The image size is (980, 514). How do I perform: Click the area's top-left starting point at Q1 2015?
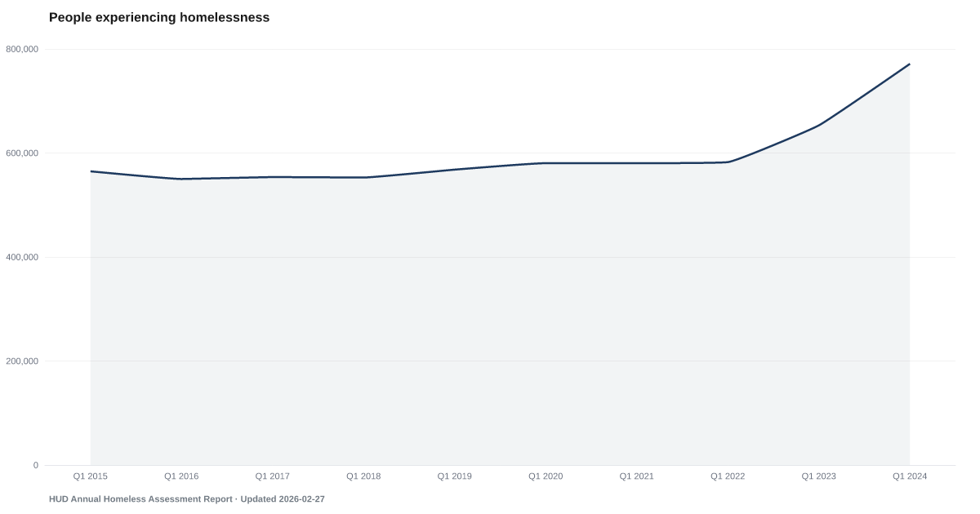click(91, 171)
